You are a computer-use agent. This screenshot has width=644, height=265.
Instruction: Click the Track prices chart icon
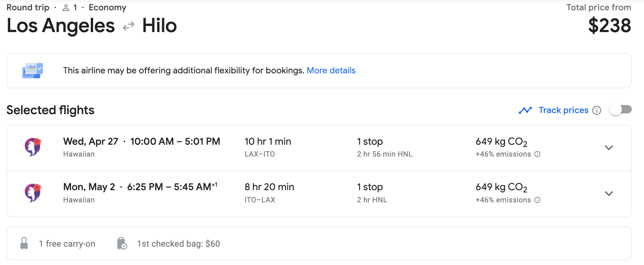pos(525,110)
